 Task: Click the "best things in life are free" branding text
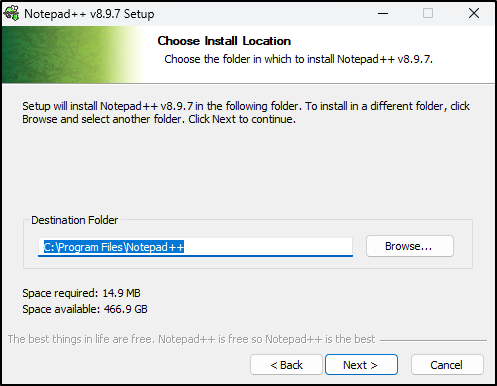tap(191, 339)
